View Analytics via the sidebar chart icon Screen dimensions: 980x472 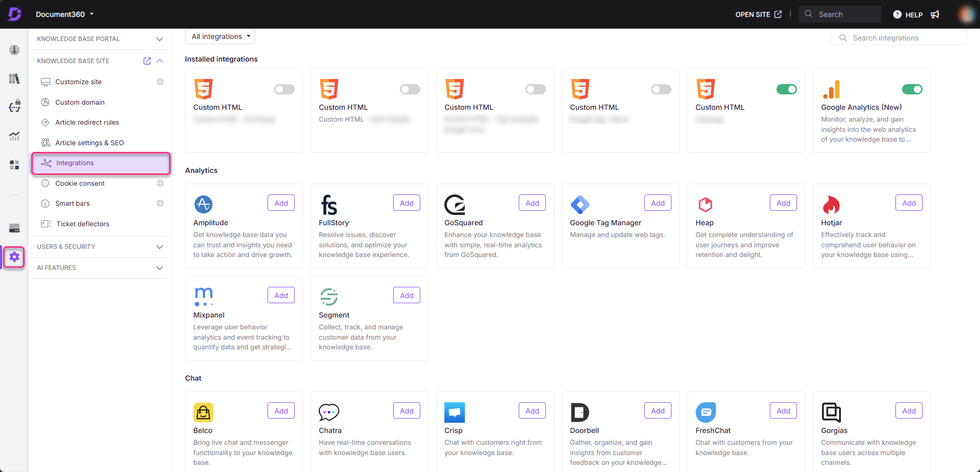[x=14, y=136]
